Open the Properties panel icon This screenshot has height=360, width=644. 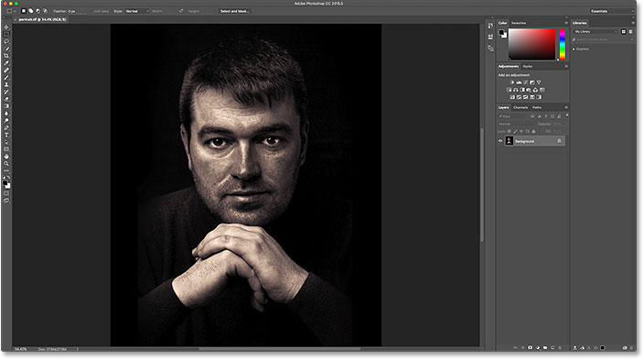click(x=490, y=37)
